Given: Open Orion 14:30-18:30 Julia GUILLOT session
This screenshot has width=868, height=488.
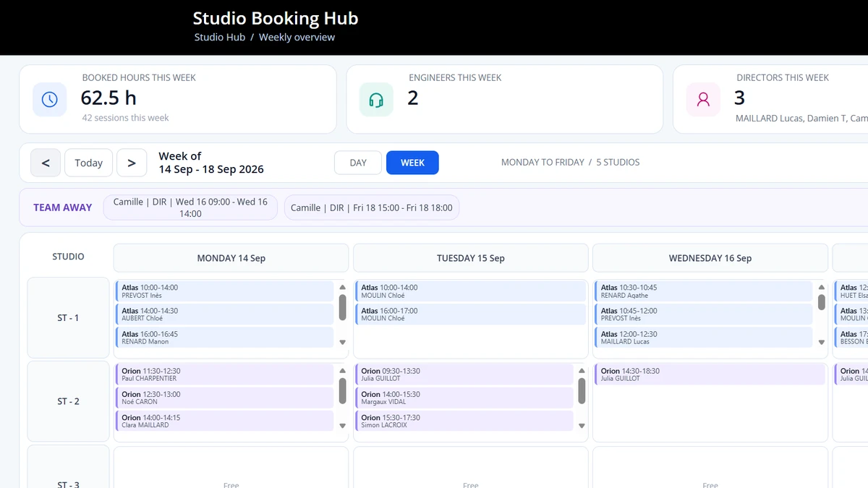Looking at the screenshot, I should tap(710, 374).
